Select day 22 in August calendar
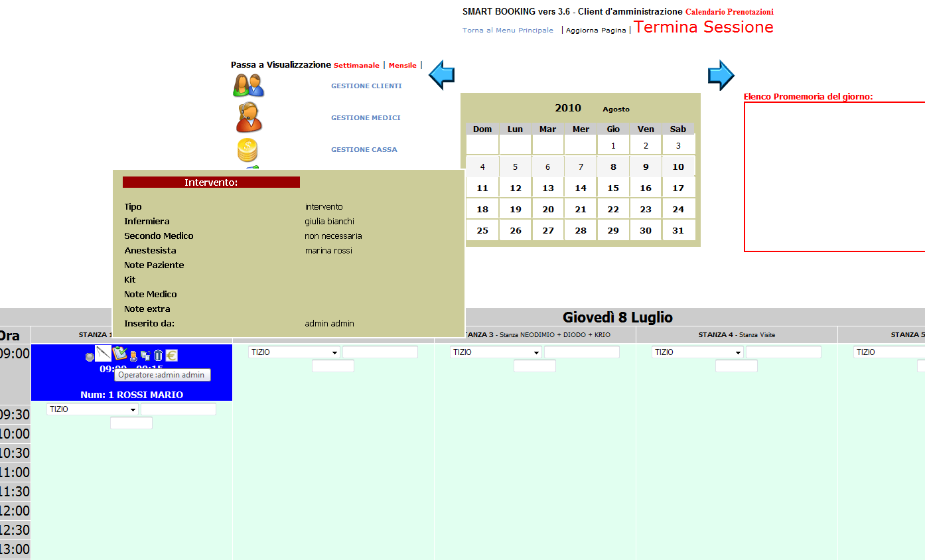Image resolution: width=925 pixels, height=560 pixels. tap(613, 209)
